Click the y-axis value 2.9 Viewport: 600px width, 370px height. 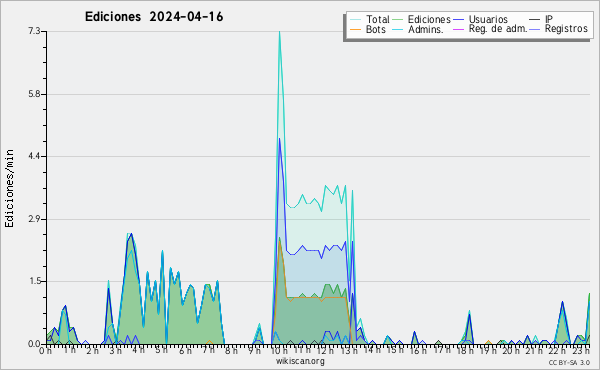coord(34,219)
